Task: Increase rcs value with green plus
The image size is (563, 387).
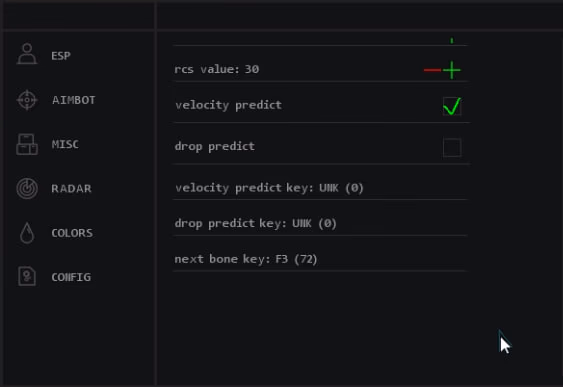Action: (x=452, y=70)
